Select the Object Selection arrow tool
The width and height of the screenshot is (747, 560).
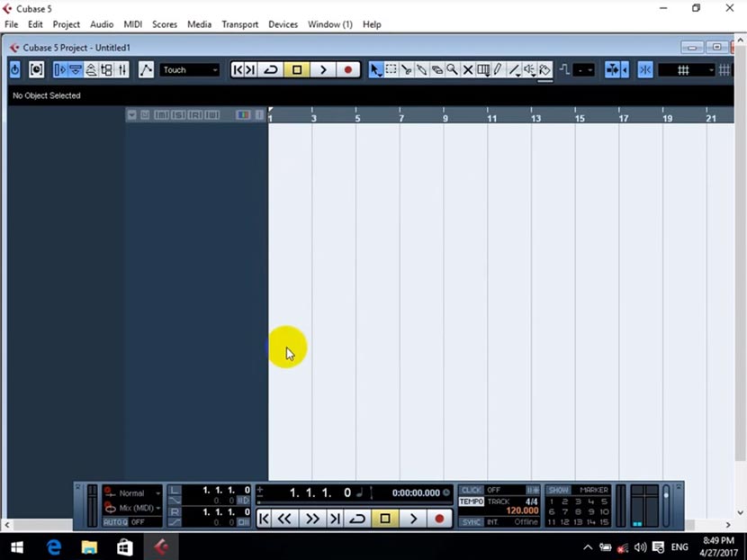tap(373, 69)
